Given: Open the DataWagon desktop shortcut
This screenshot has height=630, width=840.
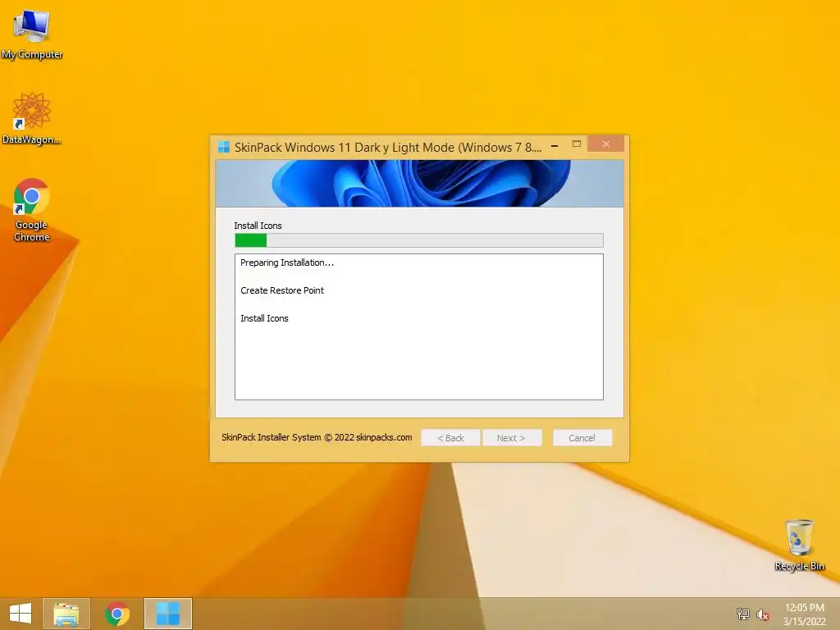Looking at the screenshot, I should pos(32,118).
